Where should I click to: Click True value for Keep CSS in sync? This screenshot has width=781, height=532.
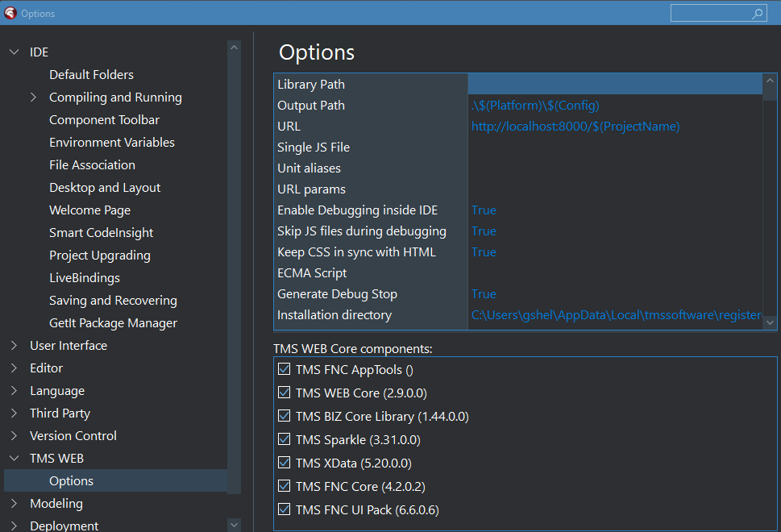[484, 252]
